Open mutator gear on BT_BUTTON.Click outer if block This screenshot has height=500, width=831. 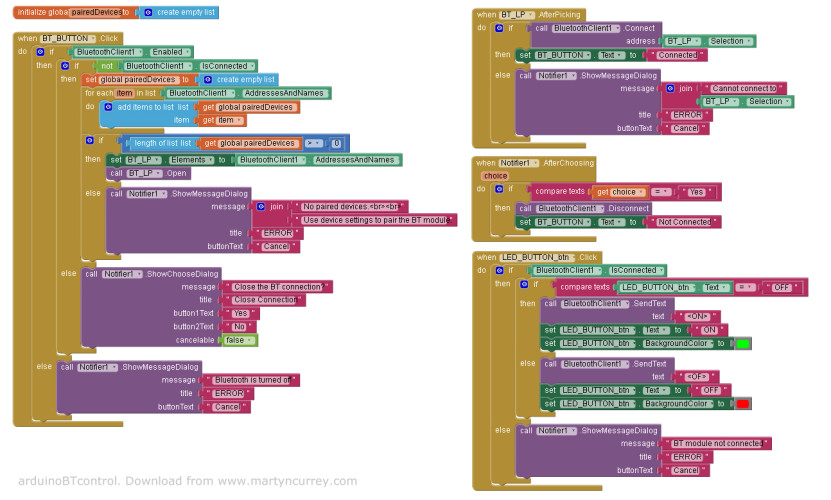pyautogui.click(x=39, y=51)
